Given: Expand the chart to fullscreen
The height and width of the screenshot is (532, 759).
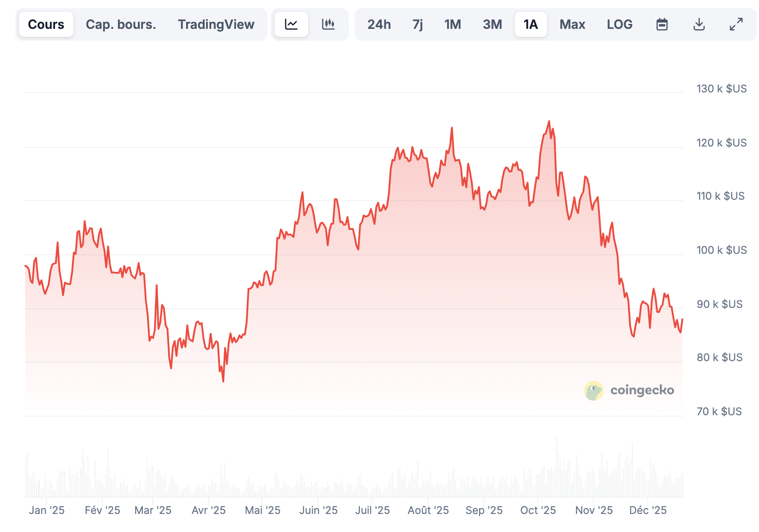Looking at the screenshot, I should 735,24.
